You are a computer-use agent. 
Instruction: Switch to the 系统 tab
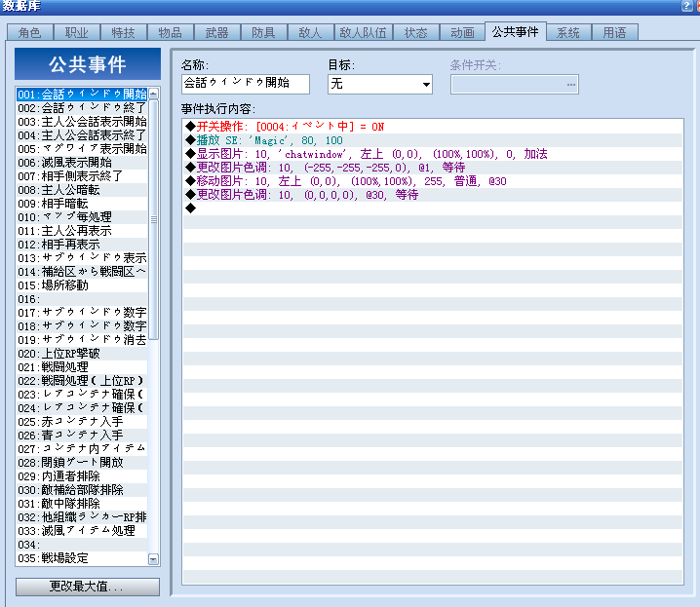568,32
